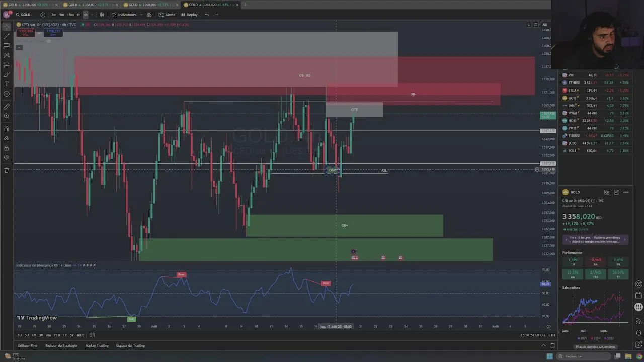Open Indicateurs menu
The width and height of the screenshot is (644, 362).
tap(124, 15)
